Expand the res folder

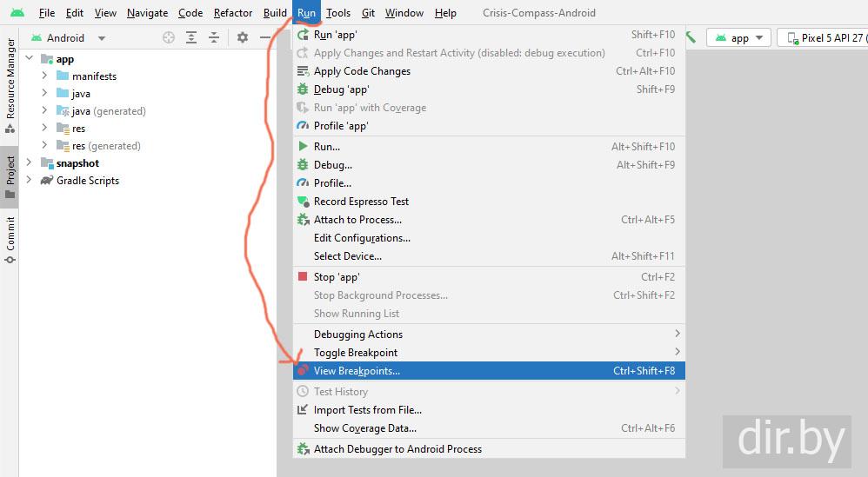click(45, 128)
